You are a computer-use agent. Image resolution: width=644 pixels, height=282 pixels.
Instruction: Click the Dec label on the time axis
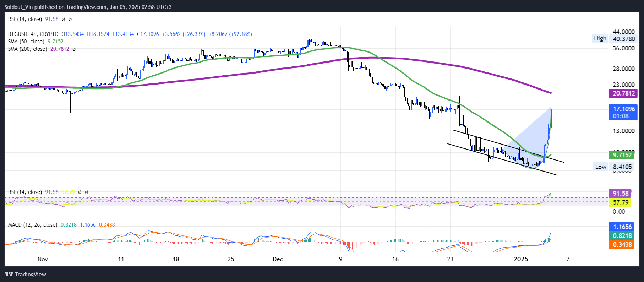tap(278, 259)
